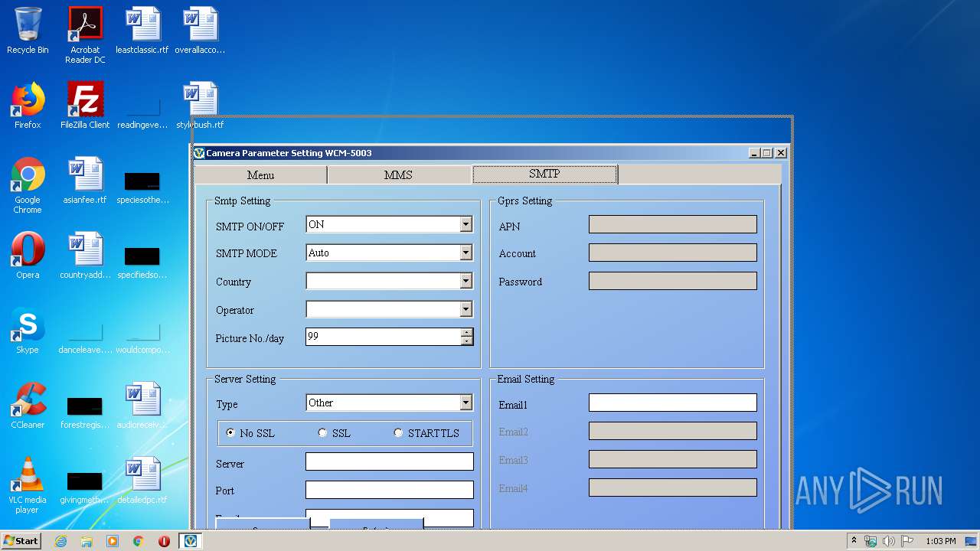This screenshot has width=980, height=551.
Task: Open the audioreceiv... document icon
Action: click(x=142, y=406)
